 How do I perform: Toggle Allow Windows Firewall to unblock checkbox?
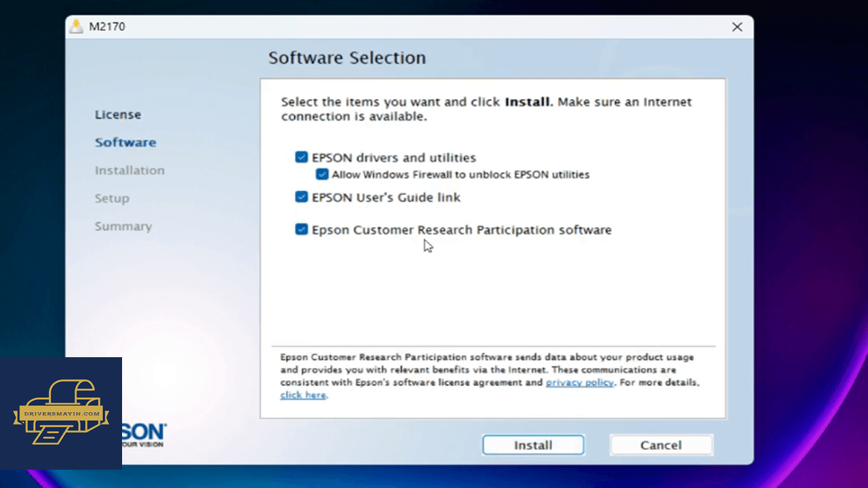click(322, 174)
